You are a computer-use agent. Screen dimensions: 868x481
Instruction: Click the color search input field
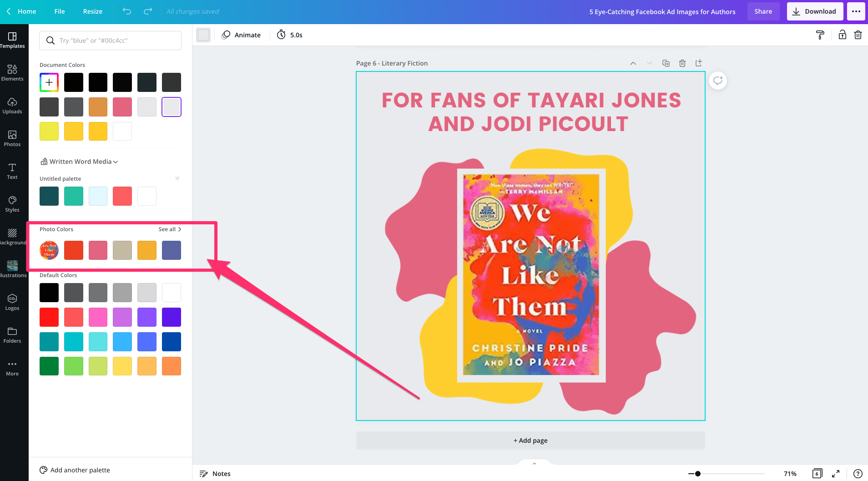click(x=110, y=41)
